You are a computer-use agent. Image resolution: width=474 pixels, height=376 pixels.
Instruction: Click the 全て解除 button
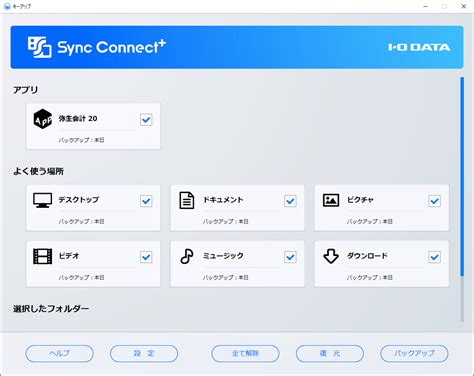[x=245, y=353]
